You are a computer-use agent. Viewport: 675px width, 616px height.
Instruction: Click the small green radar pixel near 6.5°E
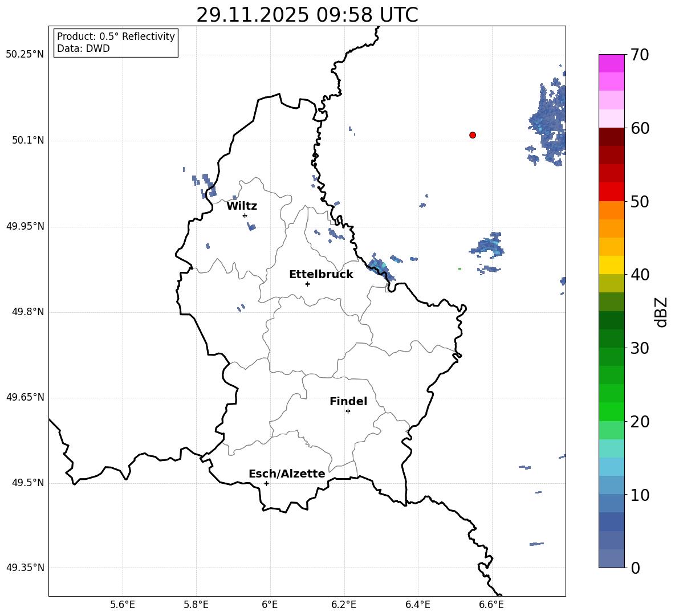460,269
